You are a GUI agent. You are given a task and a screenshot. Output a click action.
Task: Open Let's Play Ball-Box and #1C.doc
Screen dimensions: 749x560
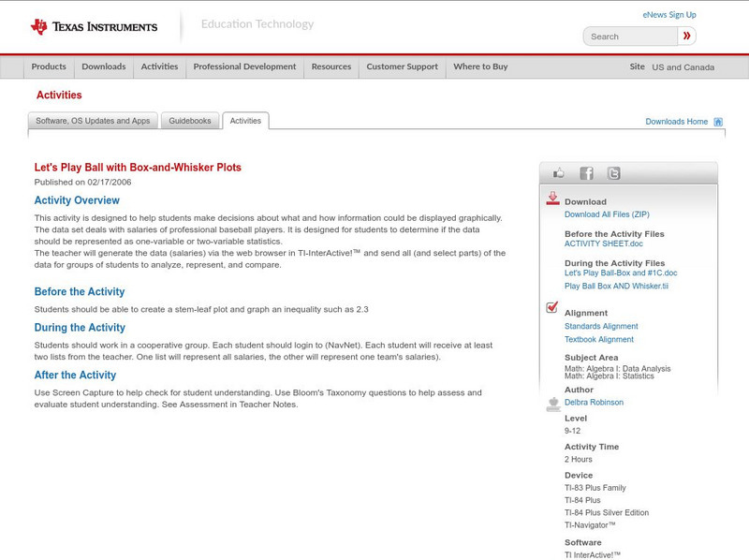tap(621, 273)
